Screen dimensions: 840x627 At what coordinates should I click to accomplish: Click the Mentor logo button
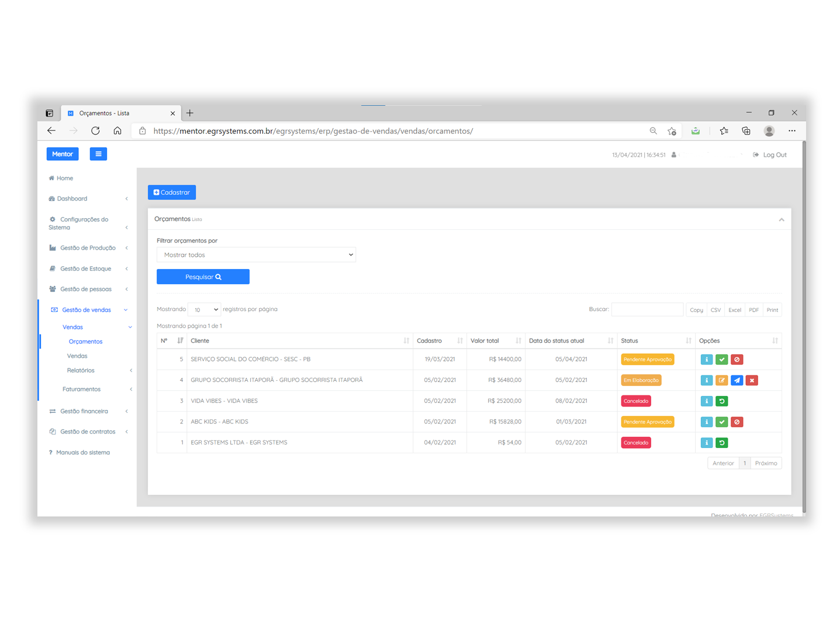coord(63,154)
